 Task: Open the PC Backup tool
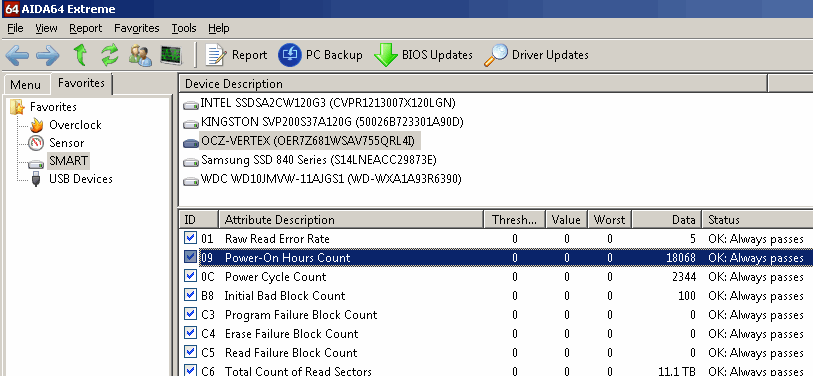(x=320, y=55)
